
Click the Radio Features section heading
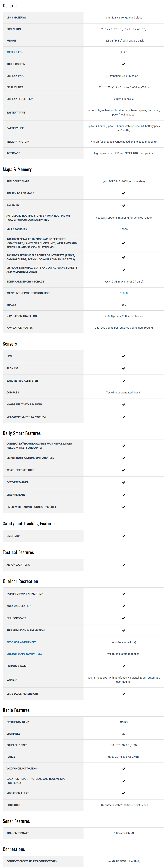[x=16, y=710]
